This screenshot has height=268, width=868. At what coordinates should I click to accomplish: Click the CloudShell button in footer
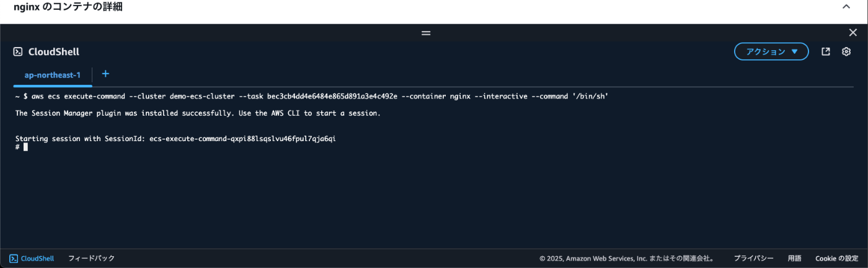pyautogui.click(x=32, y=259)
